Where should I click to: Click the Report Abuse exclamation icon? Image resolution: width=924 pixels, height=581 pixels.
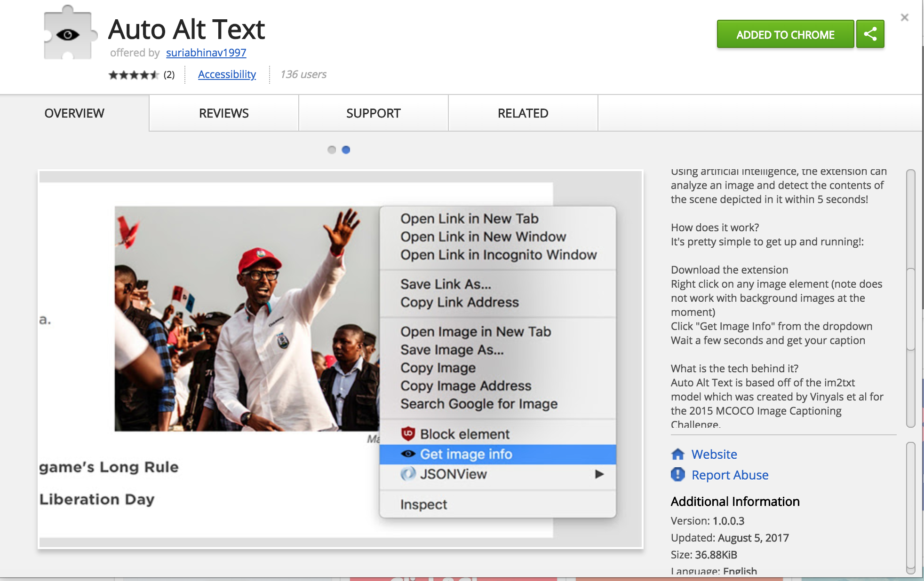coord(678,474)
